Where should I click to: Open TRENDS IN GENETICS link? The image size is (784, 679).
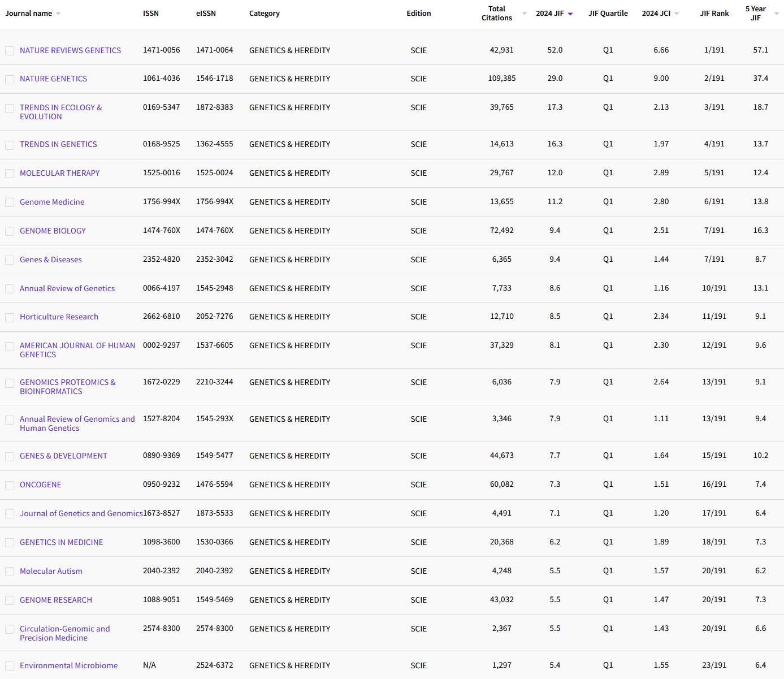58,144
